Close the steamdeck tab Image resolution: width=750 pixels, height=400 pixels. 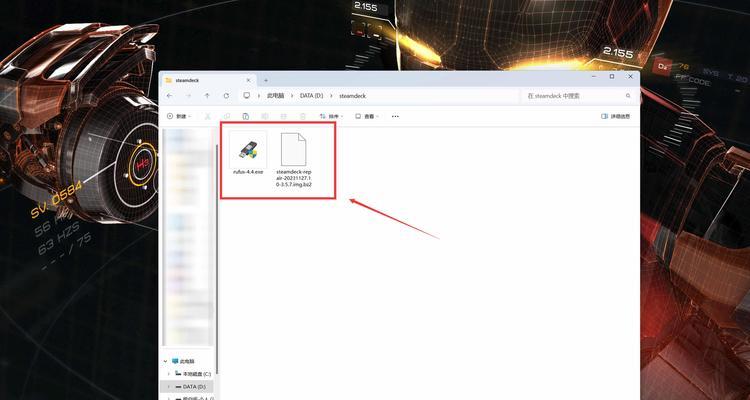(248, 80)
